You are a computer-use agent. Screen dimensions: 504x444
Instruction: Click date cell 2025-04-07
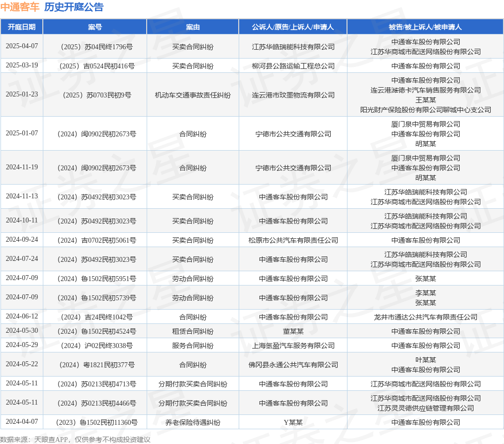22,46
